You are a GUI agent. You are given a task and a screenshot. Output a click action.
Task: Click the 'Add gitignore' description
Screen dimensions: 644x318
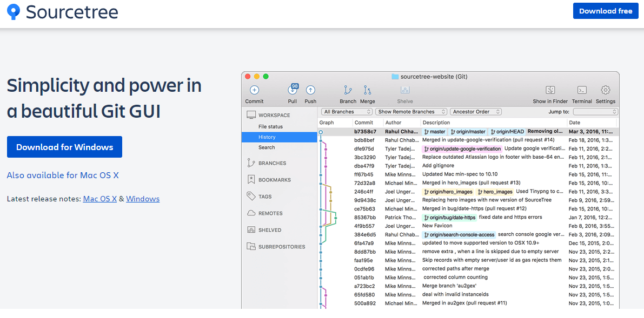(438, 166)
